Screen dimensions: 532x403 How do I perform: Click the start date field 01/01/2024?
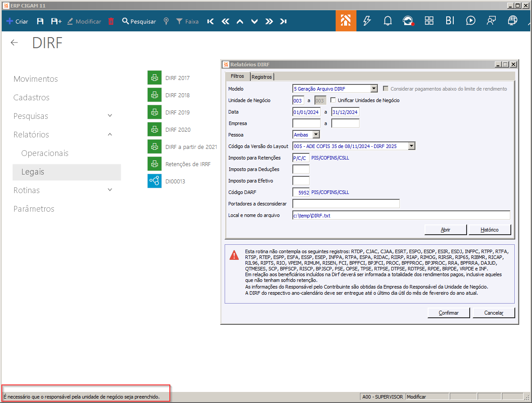coord(306,112)
